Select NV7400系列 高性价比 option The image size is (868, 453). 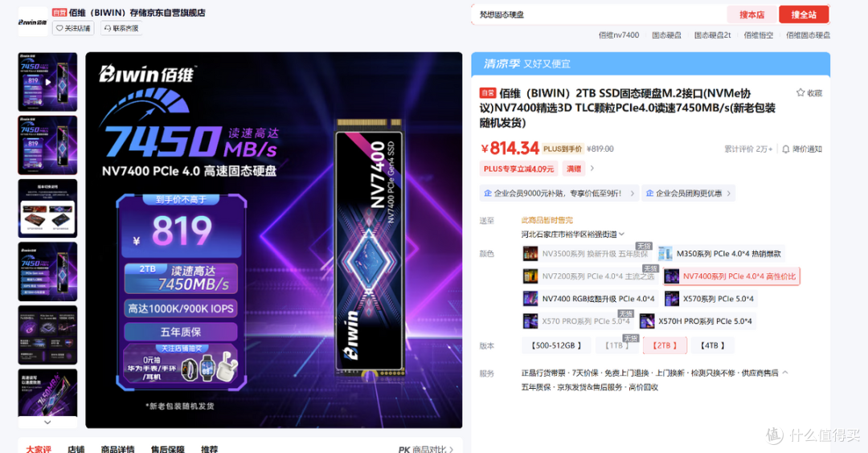[x=731, y=276]
